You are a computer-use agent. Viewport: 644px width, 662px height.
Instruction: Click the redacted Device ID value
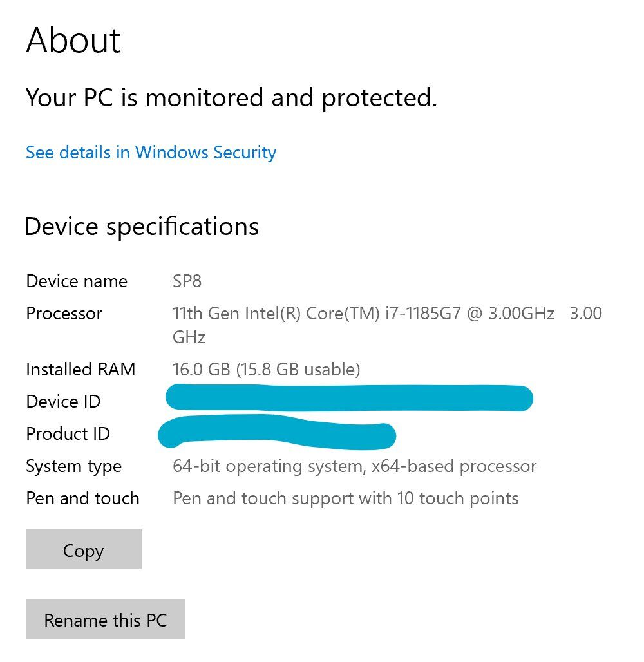348,397
